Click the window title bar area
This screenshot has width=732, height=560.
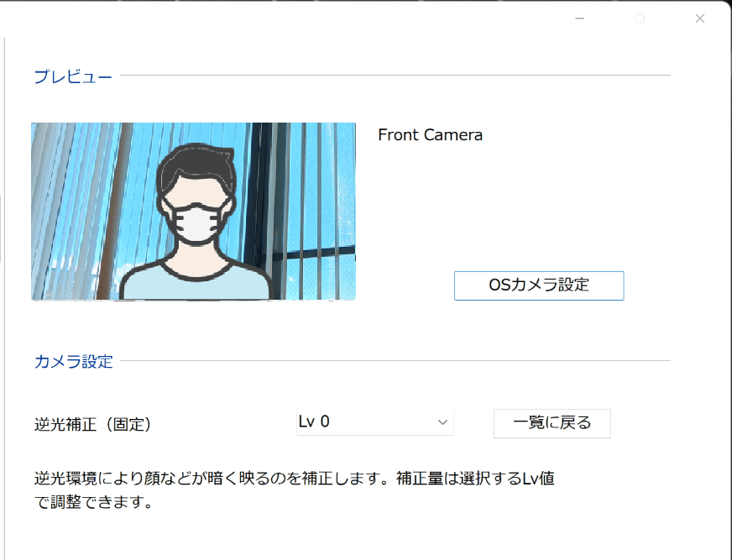(280, 18)
